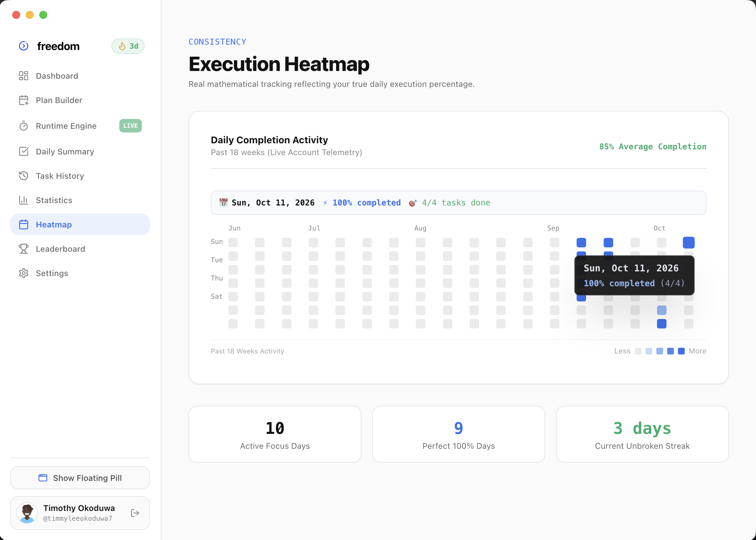756x540 pixels.
Task: Click the Sat row label on the heatmap
Action: pyautogui.click(x=217, y=296)
